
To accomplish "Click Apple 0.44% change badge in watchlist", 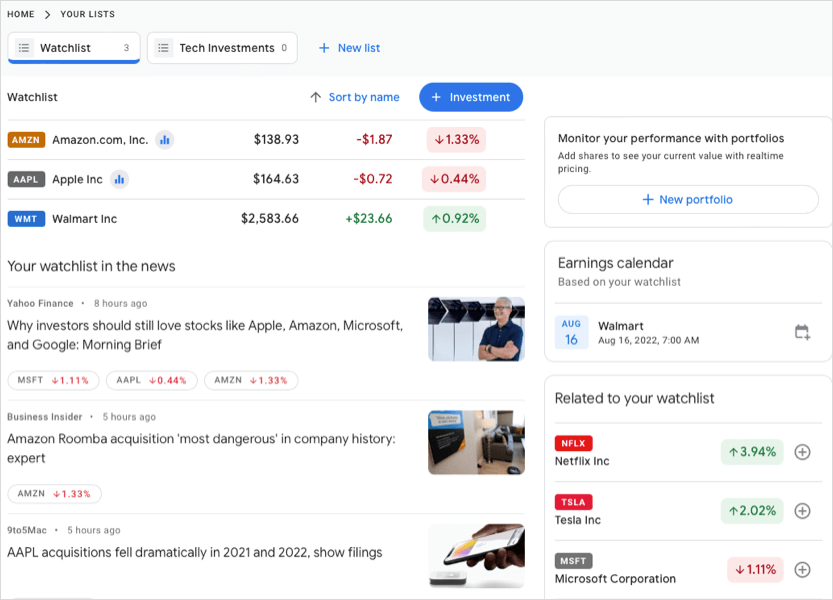I will (x=454, y=180).
